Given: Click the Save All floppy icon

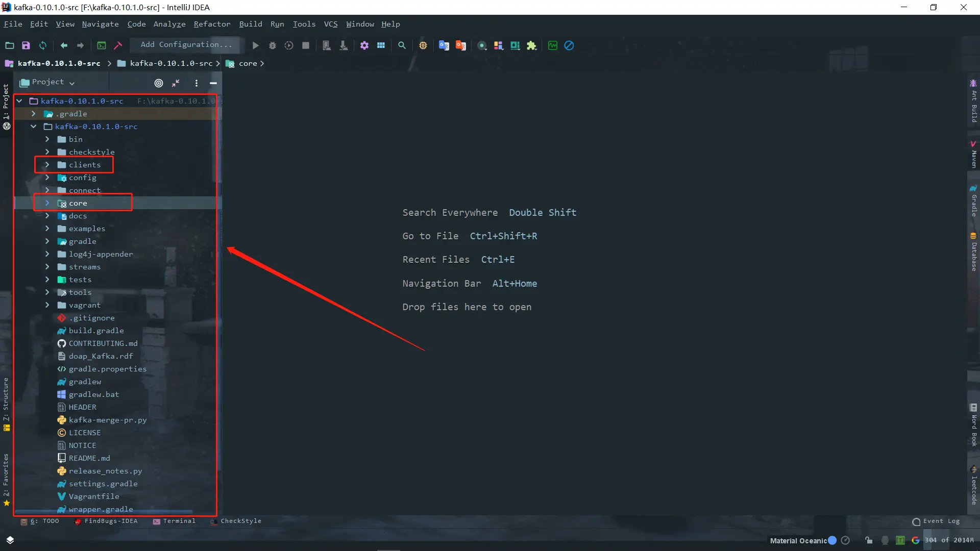Looking at the screenshot, I should (x=26, y=45).
